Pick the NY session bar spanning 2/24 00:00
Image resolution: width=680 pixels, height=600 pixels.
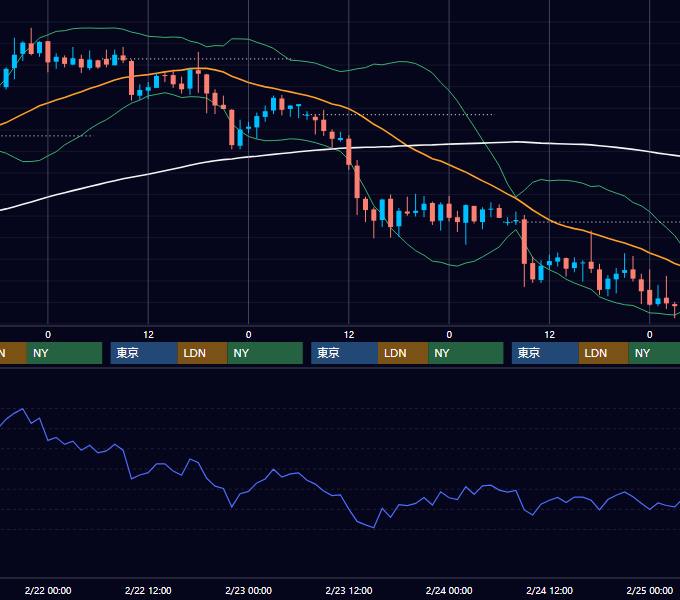coord(466,353)
